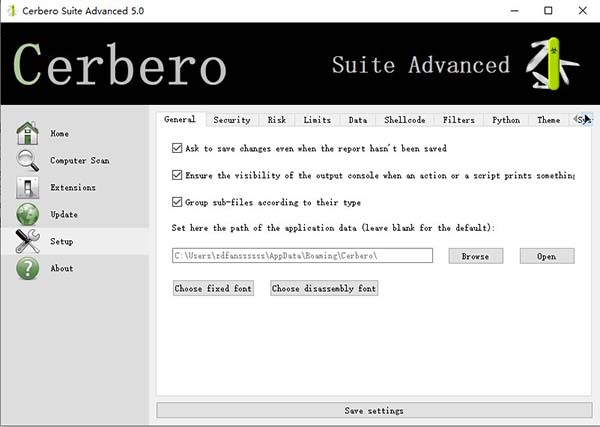
Task: Toggle 'Ask to save changes' checkbox
Action: 177,148
